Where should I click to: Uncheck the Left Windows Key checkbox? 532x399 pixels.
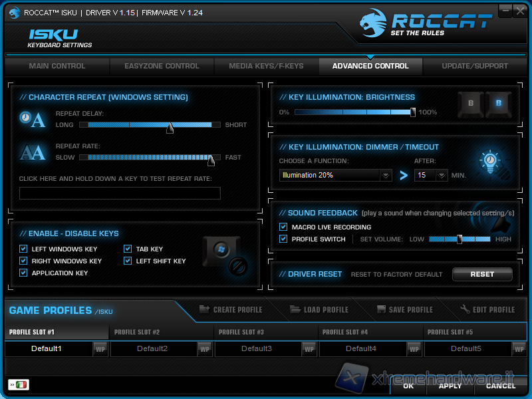point(24,249)
